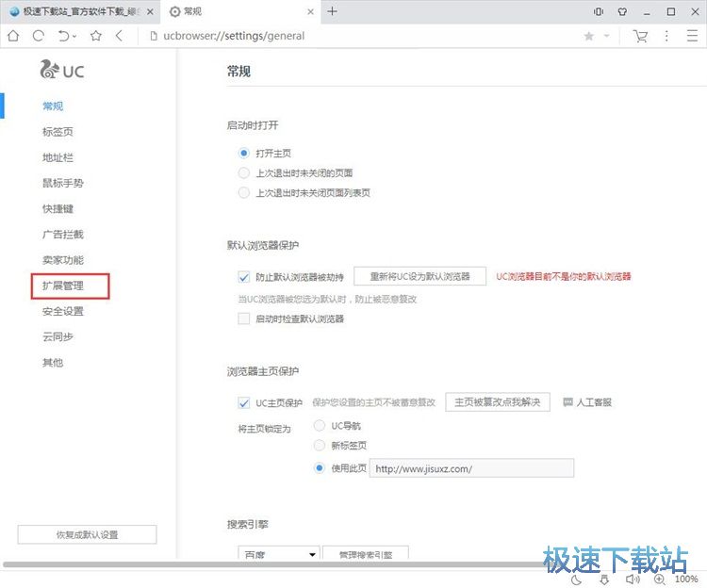Click the mute/sound icon in the title bar
Viewport: 707px width, 588px height.
point(599,11)
